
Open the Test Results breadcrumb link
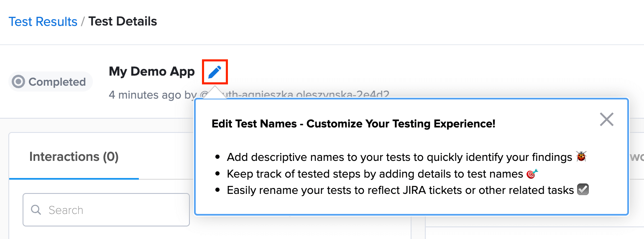43,21
